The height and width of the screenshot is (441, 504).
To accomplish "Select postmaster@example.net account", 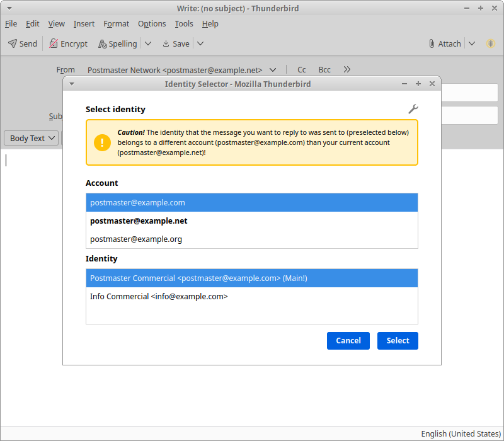I will click(252, 221).
